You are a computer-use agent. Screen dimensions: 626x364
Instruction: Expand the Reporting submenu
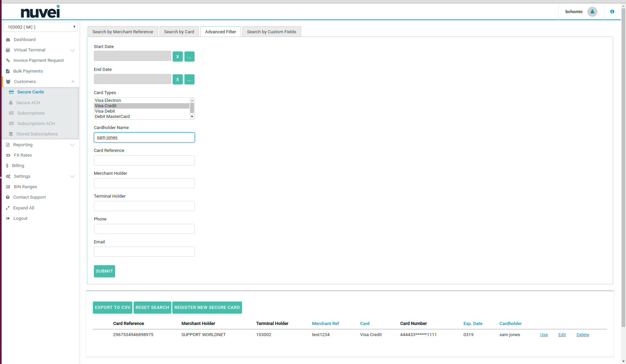[23, 145]
